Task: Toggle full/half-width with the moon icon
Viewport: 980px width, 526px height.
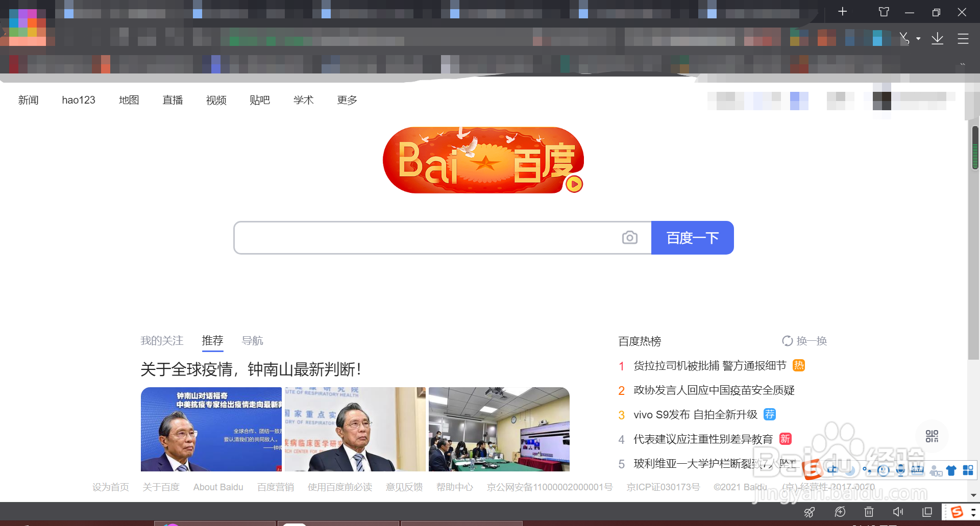Action: click(850, 470)
